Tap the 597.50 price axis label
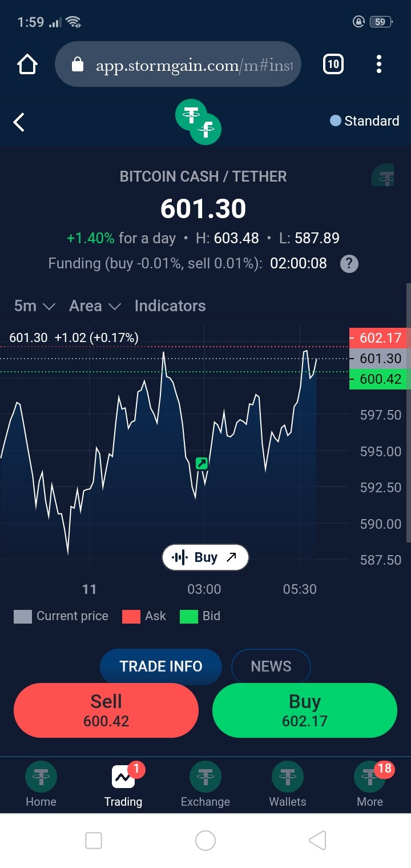 click(x=381, y=415)
